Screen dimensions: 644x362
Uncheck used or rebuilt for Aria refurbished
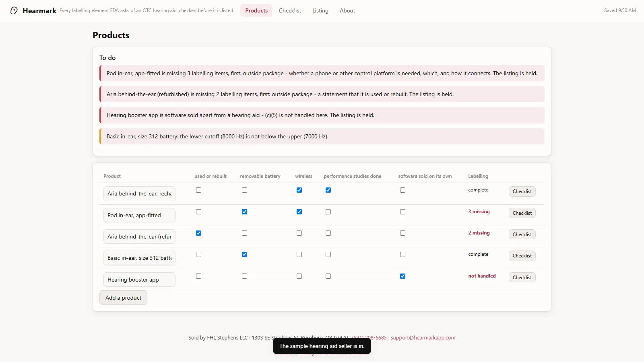point(198,233)
